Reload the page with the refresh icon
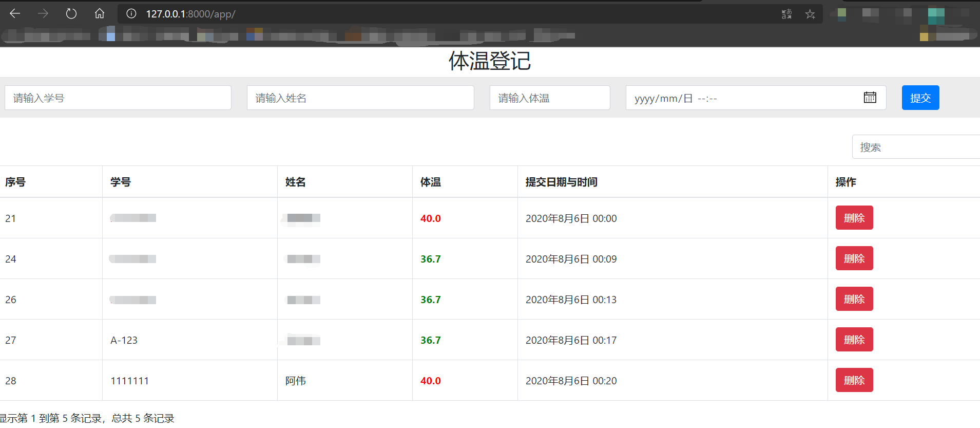Viewport: 980px width, 428px height. [71, 14]
